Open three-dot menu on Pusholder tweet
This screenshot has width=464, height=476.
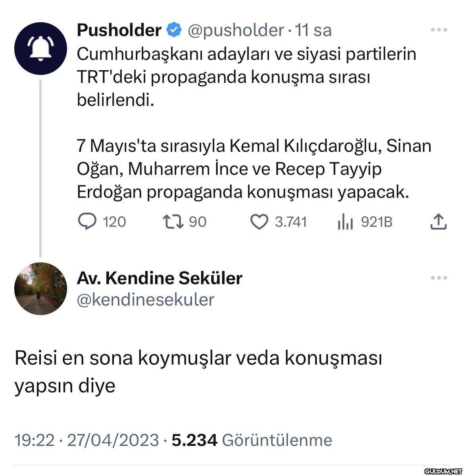pyautogui.click(x=439, y=30)
